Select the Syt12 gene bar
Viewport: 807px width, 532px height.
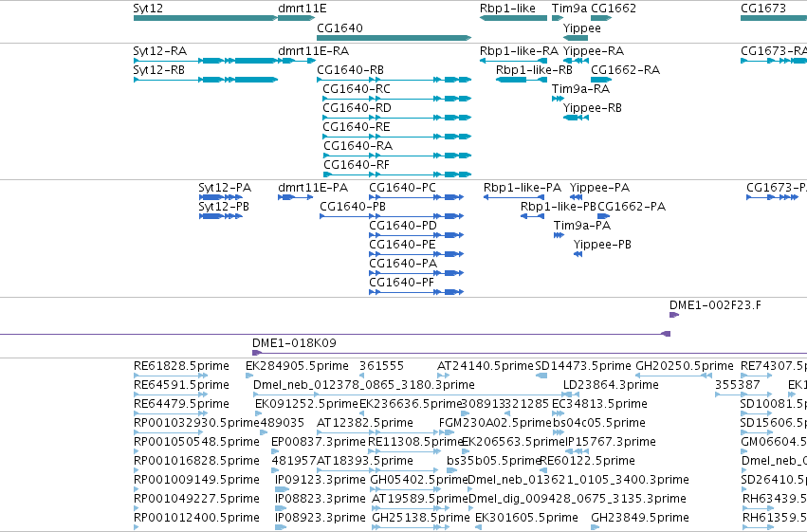(206, 18)
